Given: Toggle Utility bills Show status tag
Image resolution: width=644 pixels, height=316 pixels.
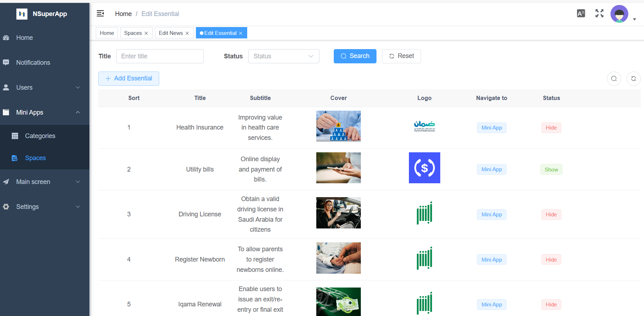Looking at the screenshot, I should point(551,170).
